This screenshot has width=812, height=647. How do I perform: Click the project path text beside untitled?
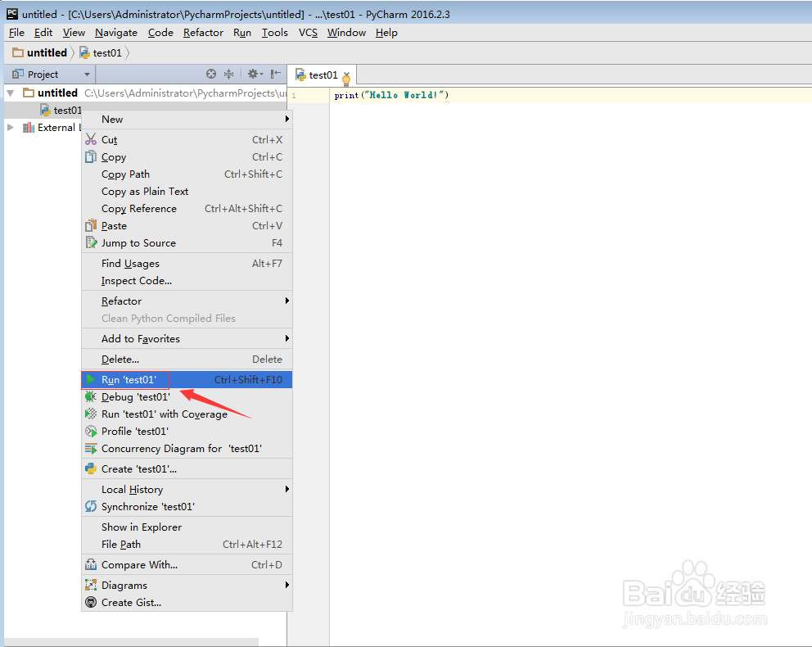[185, 93]
